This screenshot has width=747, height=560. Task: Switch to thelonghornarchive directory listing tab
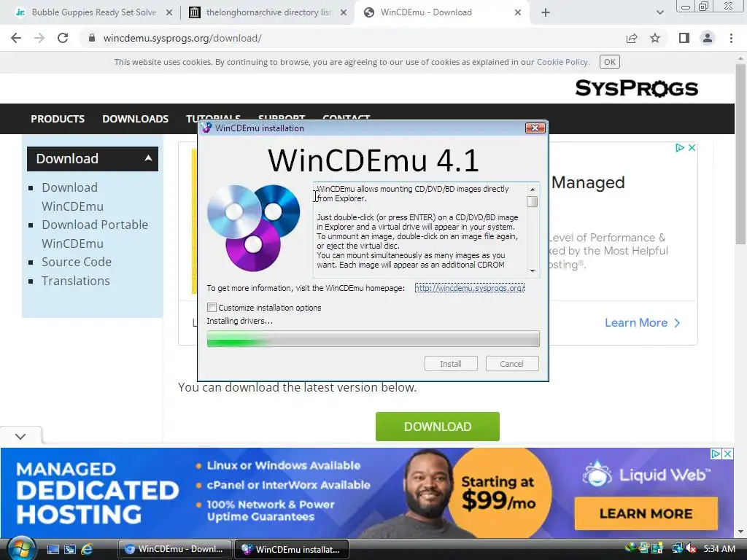pyautogui.click(x=267, y=12)
